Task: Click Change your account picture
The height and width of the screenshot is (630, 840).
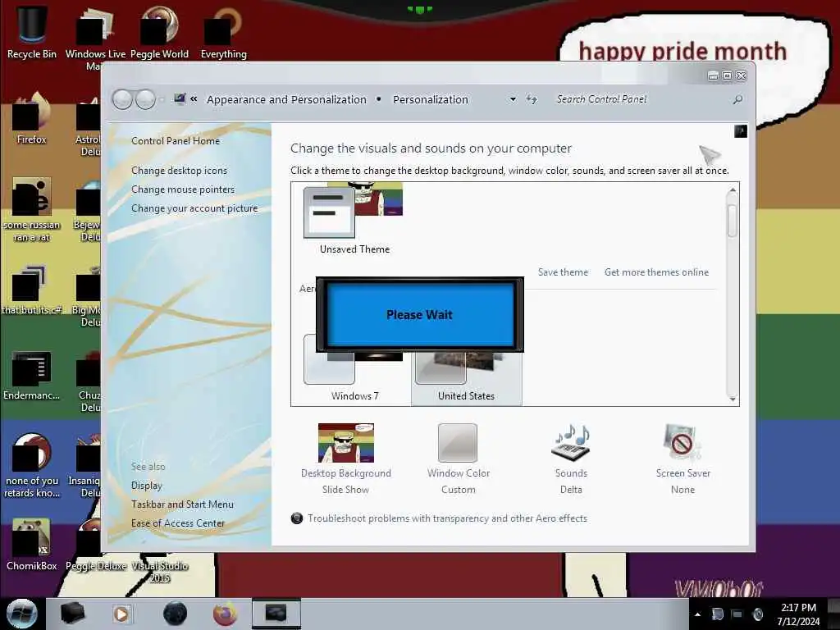Action: pos(194,208)
